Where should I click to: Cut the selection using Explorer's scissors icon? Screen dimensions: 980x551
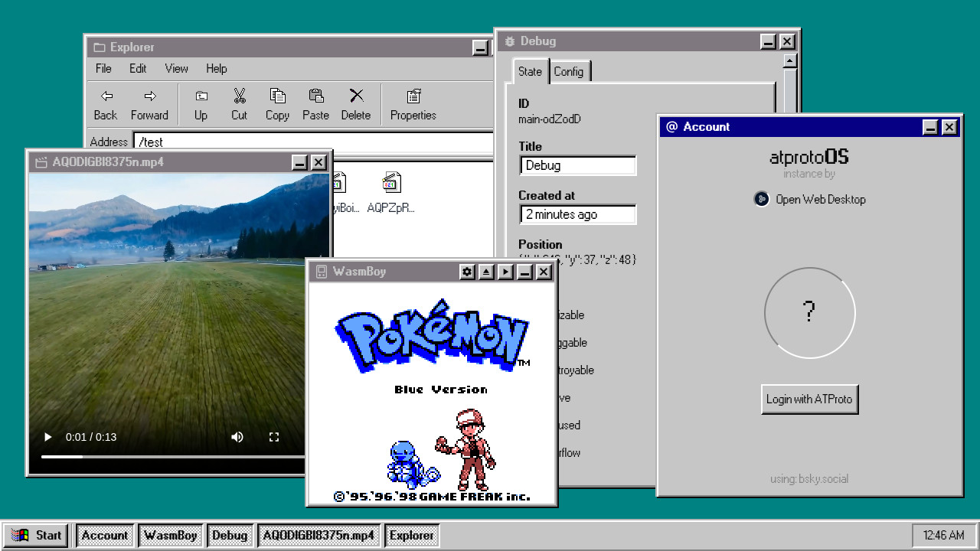coord(239,96)
